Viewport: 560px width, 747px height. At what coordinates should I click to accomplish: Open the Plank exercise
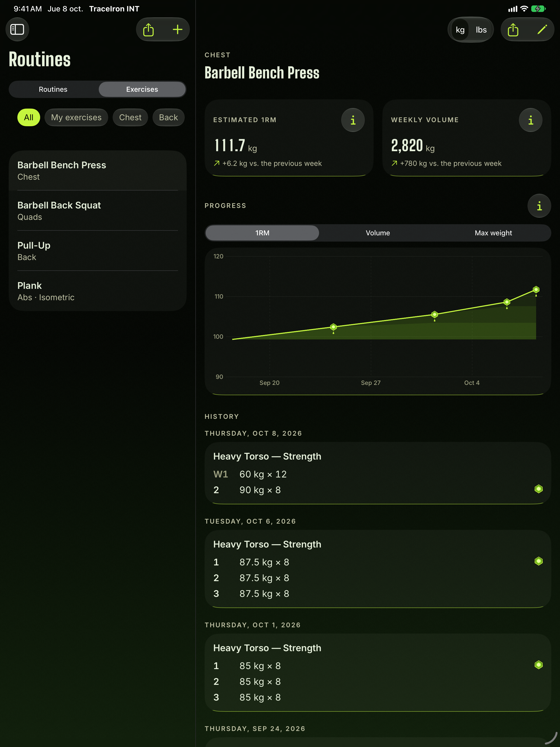click(98, 291)
